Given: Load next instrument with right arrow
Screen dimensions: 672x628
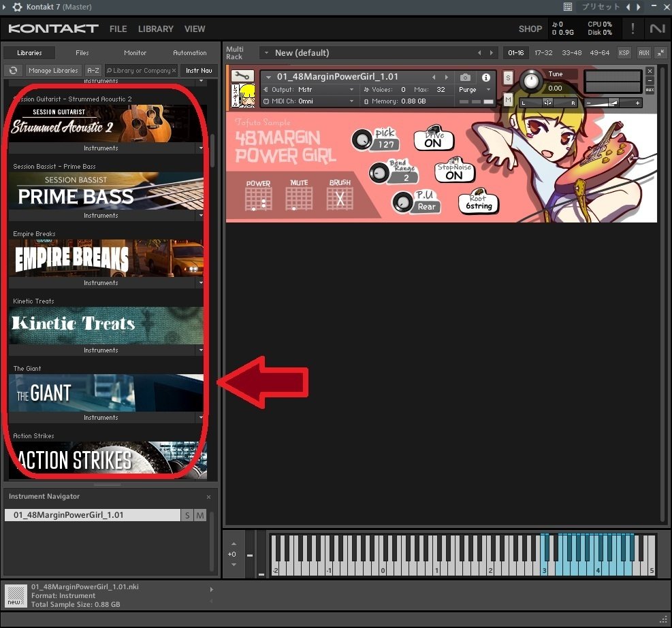Looking at the screenshot, I should coord(446,77).
